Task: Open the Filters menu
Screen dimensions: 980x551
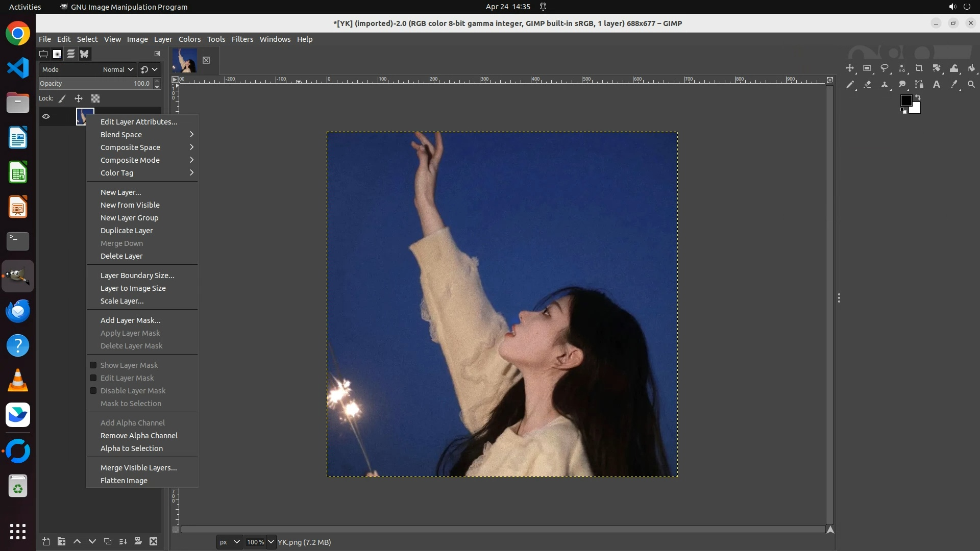Action: point(242,39)
